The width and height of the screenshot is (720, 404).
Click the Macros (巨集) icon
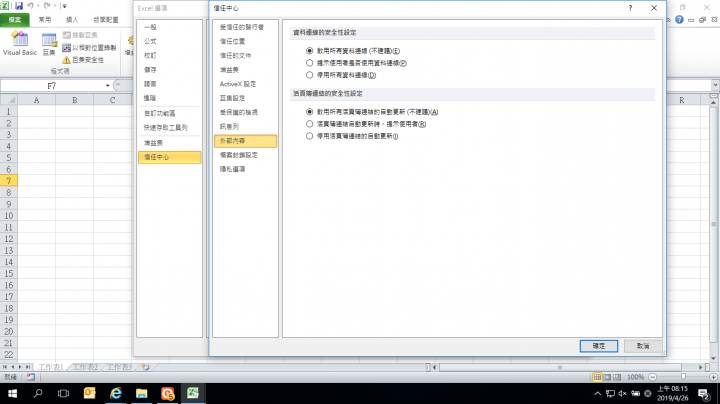click(x=49, y=39)
